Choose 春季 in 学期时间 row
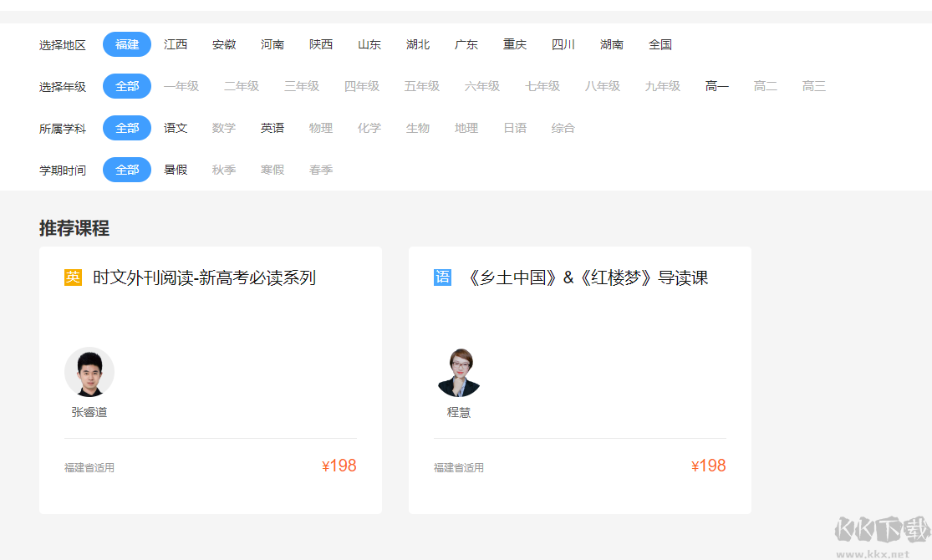The height and width of the screenshot is (560, 932). 321,169
